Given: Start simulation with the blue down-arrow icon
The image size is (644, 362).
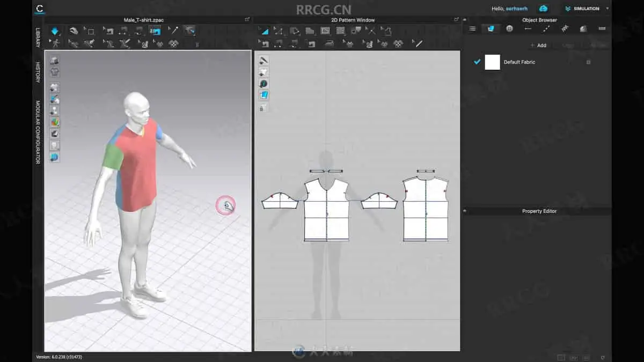Looking at the screenshot, I should [55, 31].
